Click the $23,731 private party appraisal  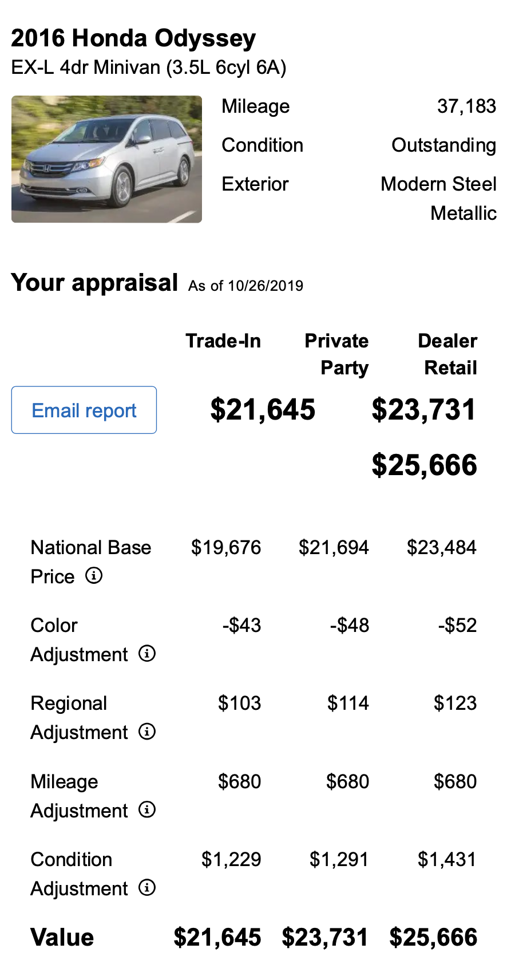point(423,410)
